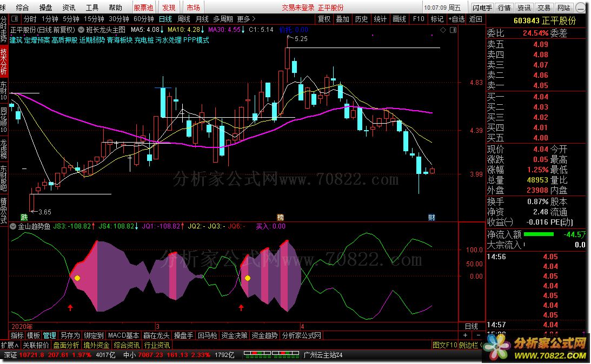Open 技术分析 in left sidebar
The image size is (591, 364).
click(x=4, y=62)
